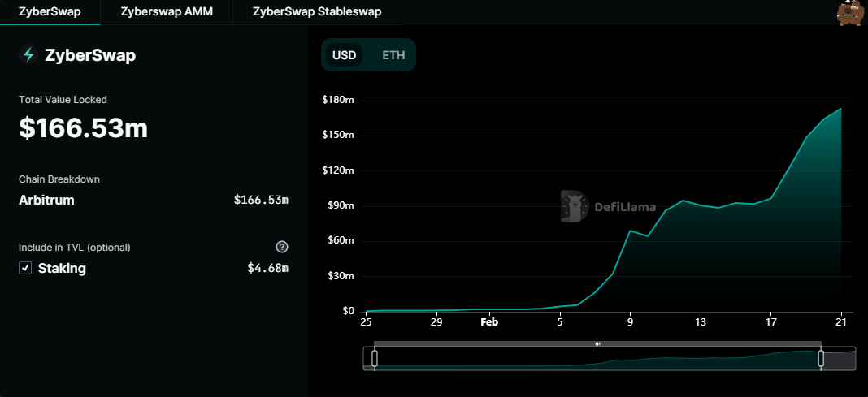Click the Chain Breakdown label

(x=59, y=179)
